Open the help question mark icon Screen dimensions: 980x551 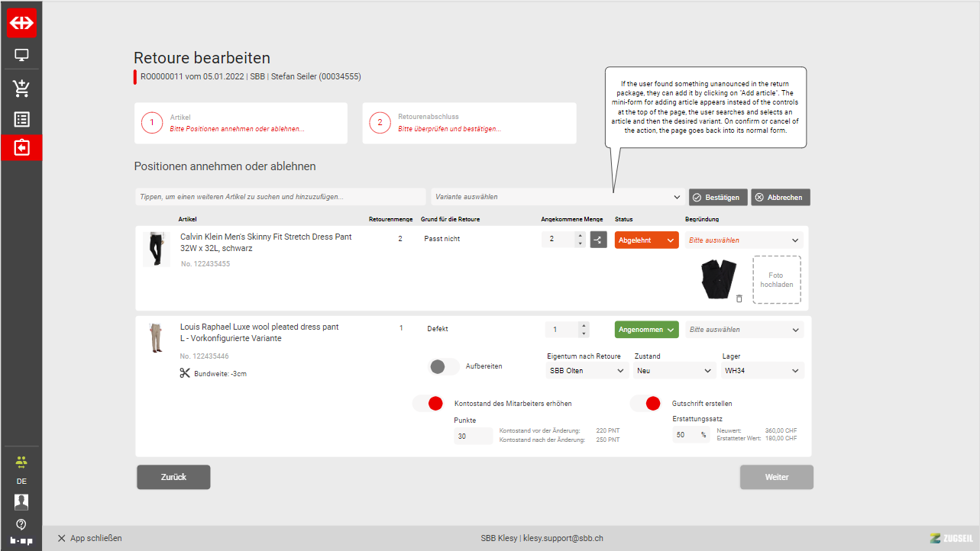point(21,524)
